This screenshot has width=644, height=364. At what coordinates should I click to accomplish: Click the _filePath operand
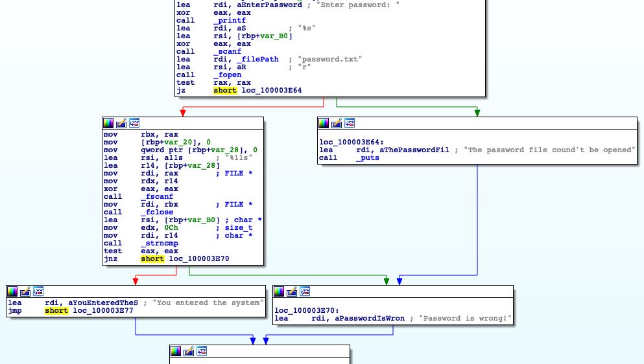point(257,60)
